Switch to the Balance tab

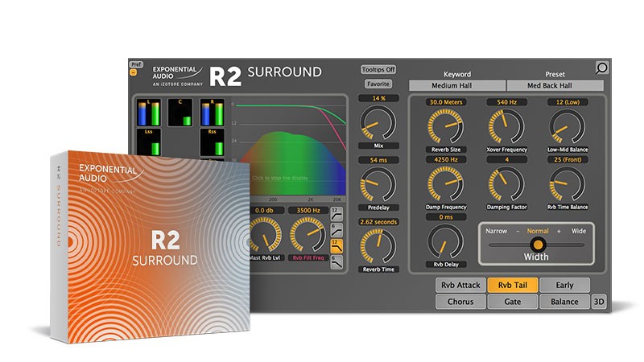[565, 301]
